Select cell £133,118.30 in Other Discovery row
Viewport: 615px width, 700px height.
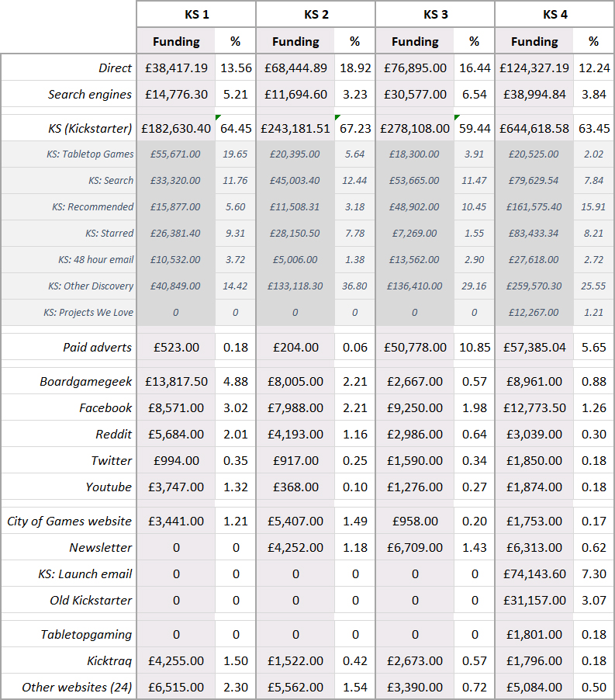[x=295, y=286]
